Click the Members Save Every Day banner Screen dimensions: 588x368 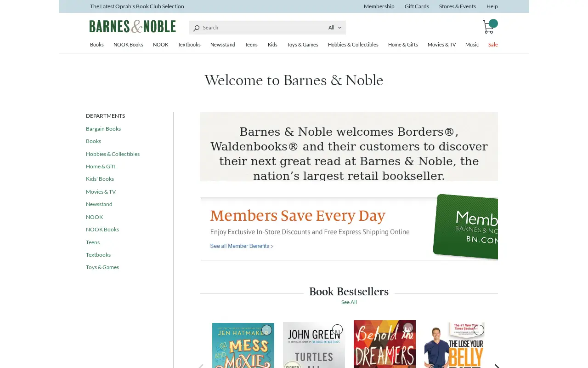(x=349, y=227)
